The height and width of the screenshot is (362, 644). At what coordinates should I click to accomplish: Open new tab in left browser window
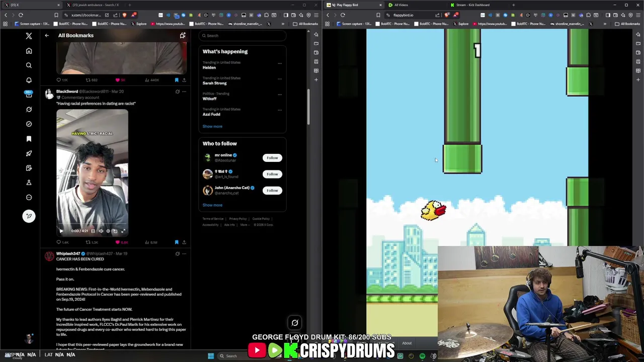129,5
